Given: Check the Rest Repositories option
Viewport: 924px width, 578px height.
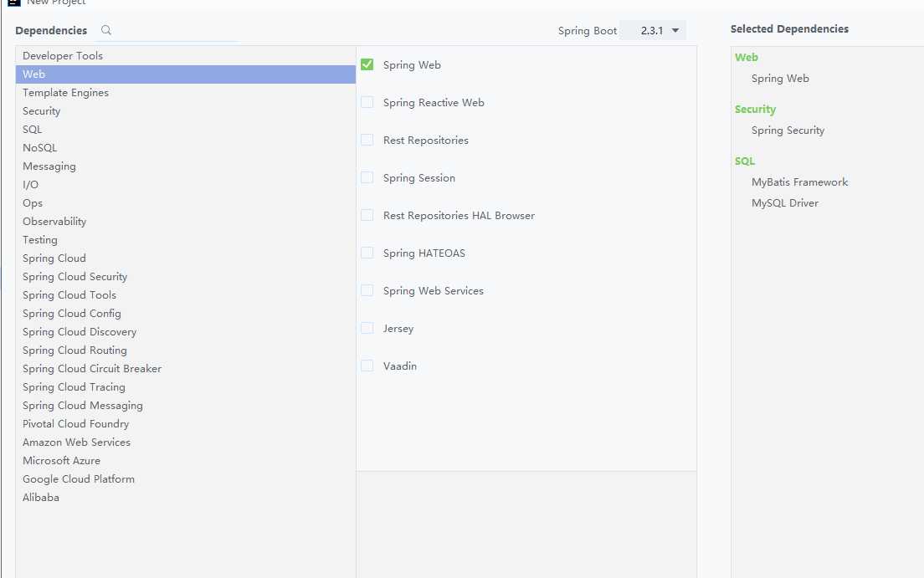Looking at the screenshot, I should coord(367,140).
